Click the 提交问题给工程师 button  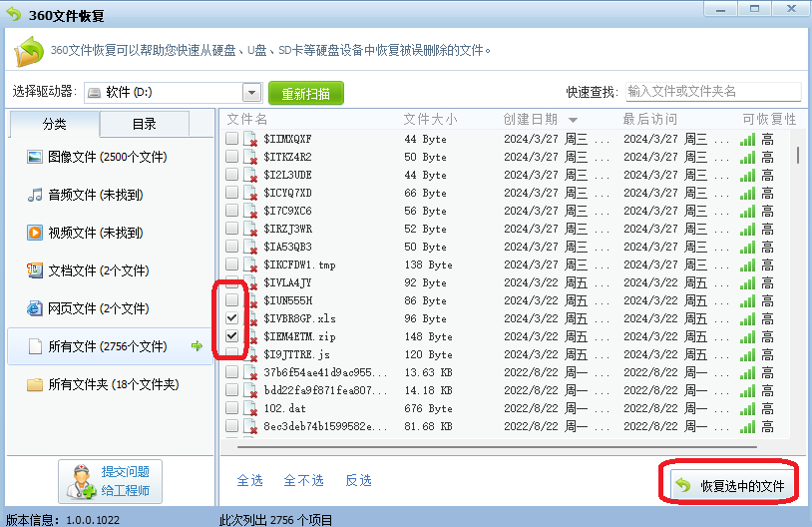(x=111, y=481)
